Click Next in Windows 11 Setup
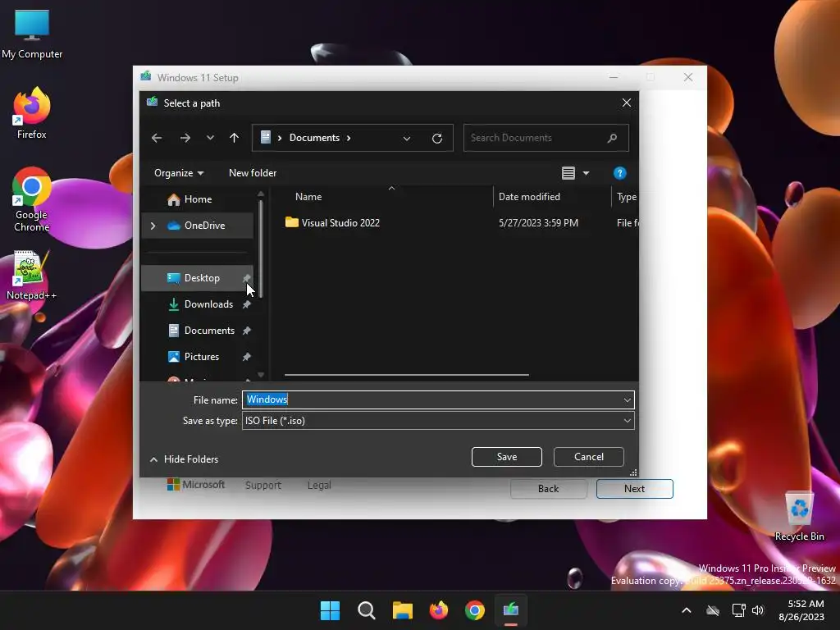This screenshot has height=630, width=840. [634, 489]
